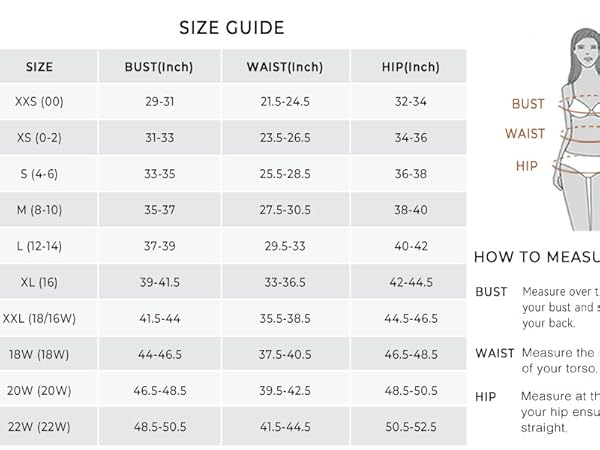600x450 pixels.
Task: Click the SIZE GUIDE title
Action: (x=232, y=28)
